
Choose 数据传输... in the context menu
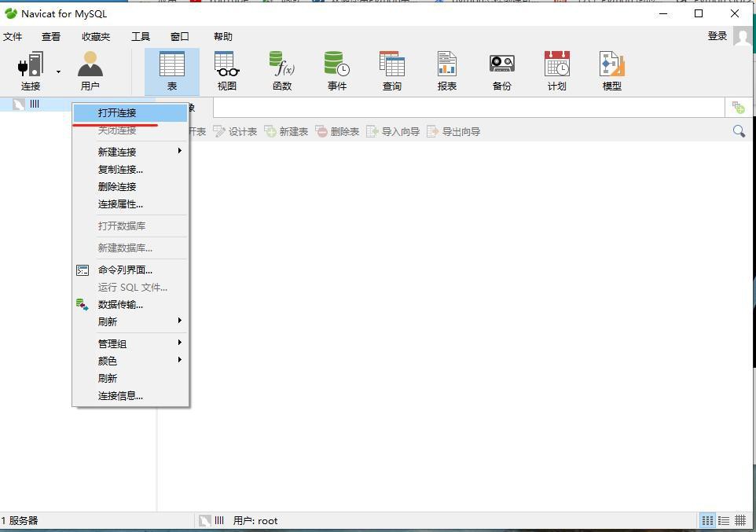point(130,305)
